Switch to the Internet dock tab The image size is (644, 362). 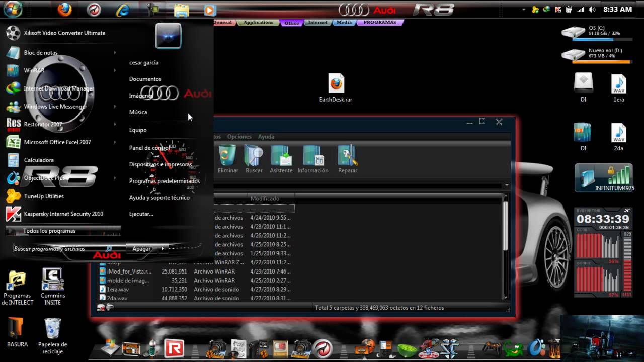(x=317, y=22)
